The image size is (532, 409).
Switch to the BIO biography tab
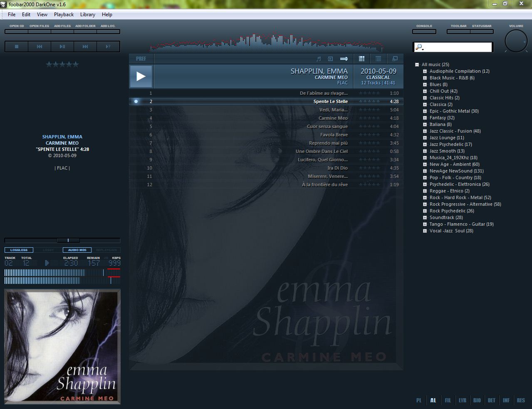[477, 400]
